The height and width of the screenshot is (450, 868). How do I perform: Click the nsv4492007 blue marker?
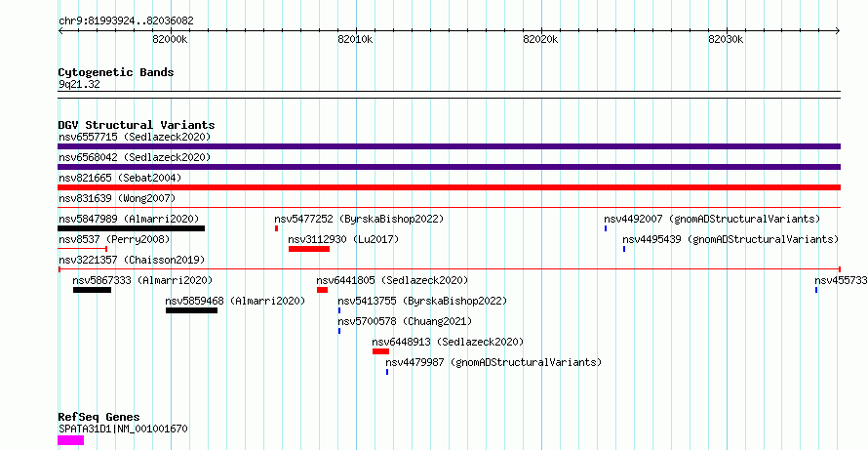[606, 228]
